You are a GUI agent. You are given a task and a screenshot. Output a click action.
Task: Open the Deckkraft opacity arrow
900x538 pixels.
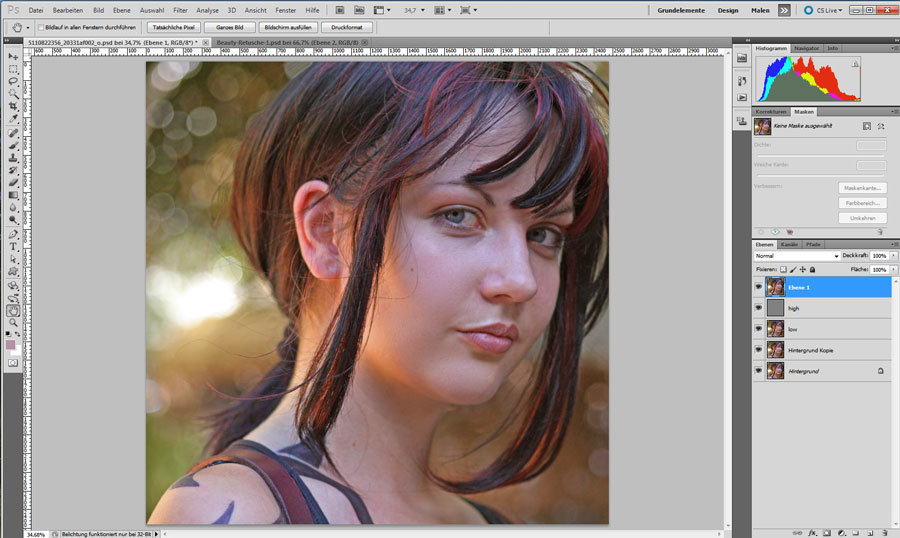pyautogui.click(x=893, y=256)
